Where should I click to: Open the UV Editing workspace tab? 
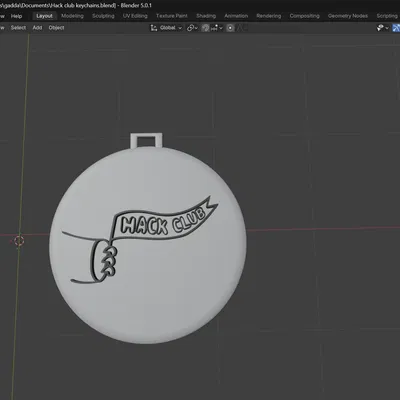pos(135,16)
